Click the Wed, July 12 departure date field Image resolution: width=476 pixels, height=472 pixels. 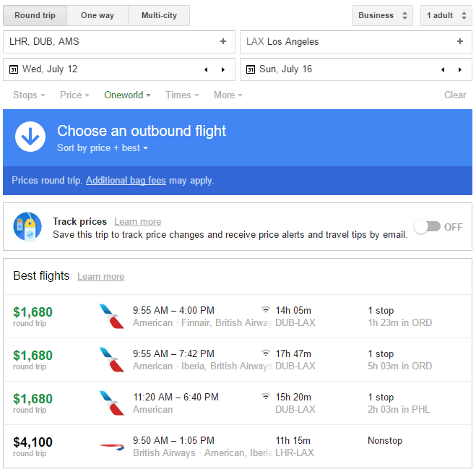point(119,69)
